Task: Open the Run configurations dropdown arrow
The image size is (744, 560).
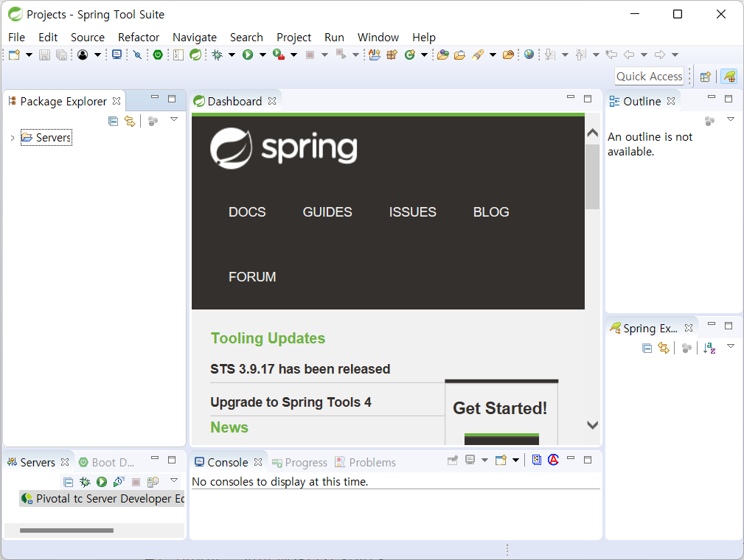Action: 263,55
